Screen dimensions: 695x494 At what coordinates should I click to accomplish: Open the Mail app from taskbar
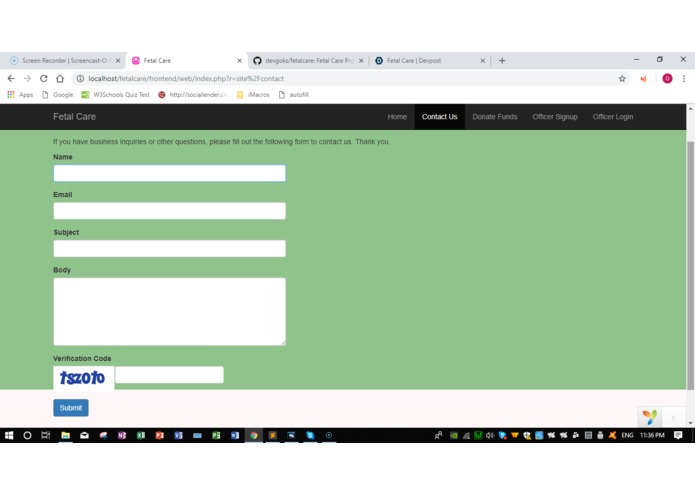tap(84, 435)
